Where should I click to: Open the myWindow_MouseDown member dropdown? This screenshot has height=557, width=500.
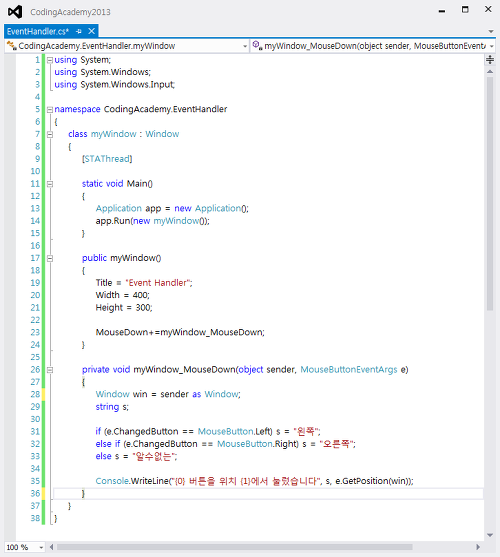[x=491, y=46]
